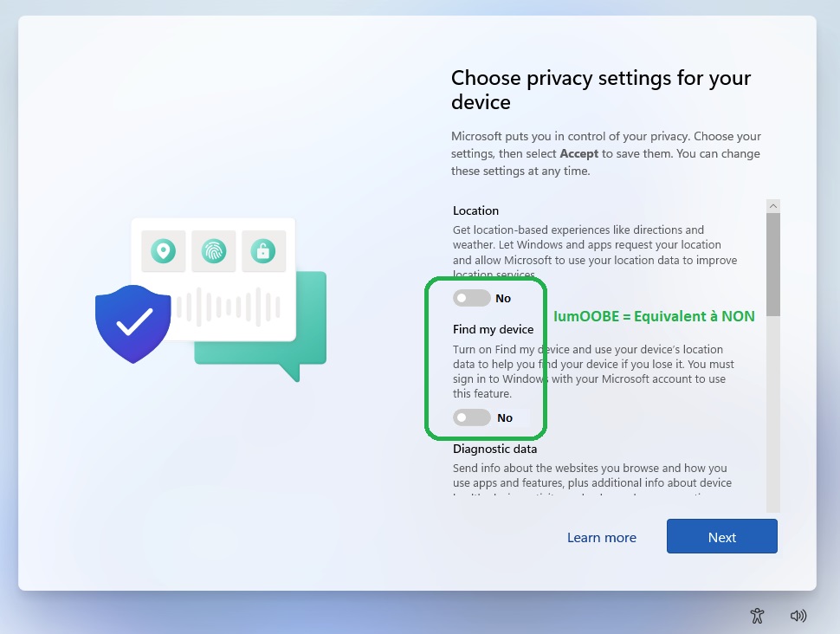The height and width of the screenshot is (634, 840).
Task: Enable the Find my device switch
Action: tap(471, 417)
